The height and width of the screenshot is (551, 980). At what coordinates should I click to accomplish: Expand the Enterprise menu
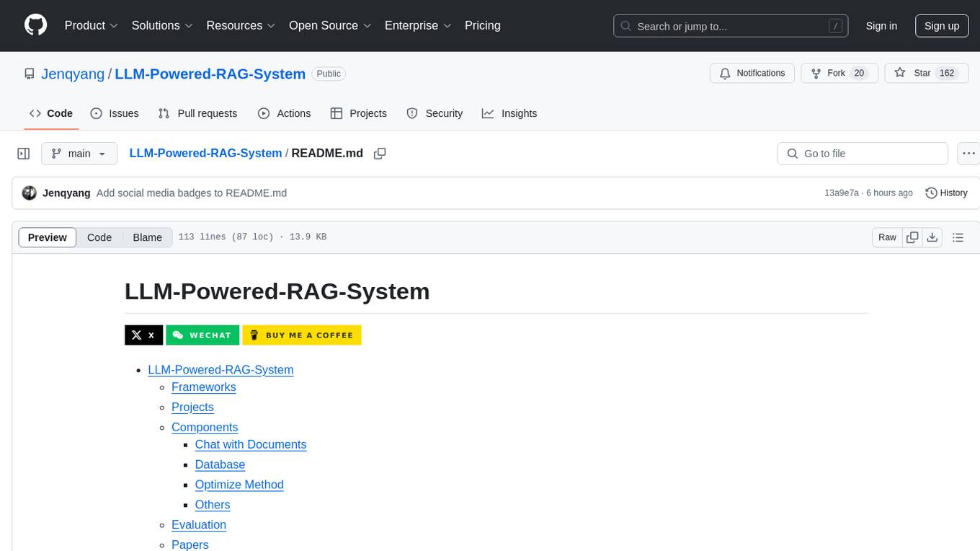(x=418, y=25)
